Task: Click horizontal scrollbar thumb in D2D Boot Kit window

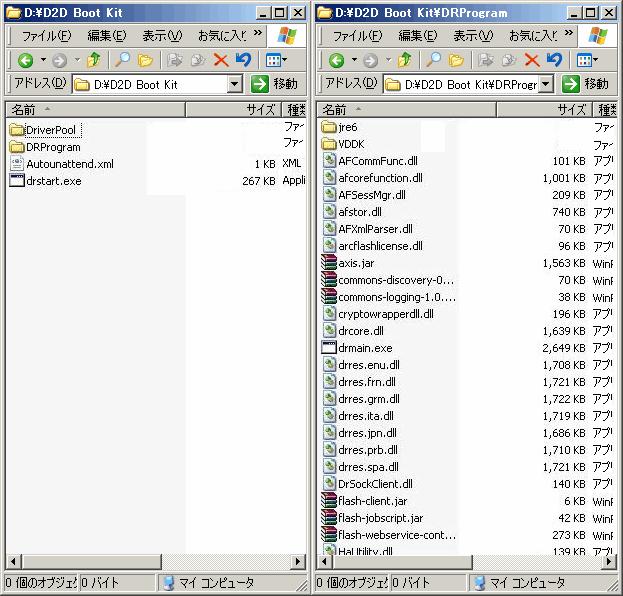Action: [92, 562]
